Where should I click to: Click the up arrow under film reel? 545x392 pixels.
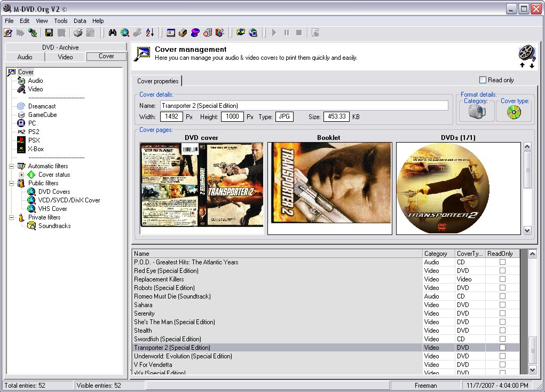point(522,65)
